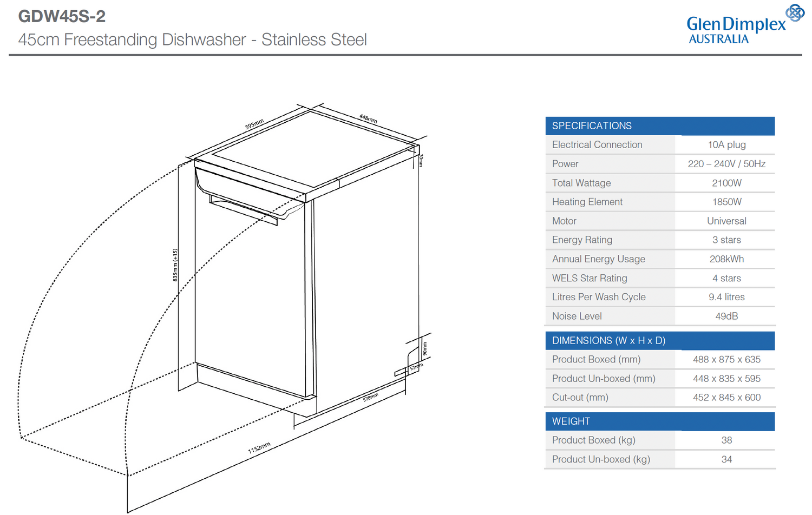Click the WELS Star Rating label
The width and height of the screenshot is (812, 515).
tap(589, 278)
